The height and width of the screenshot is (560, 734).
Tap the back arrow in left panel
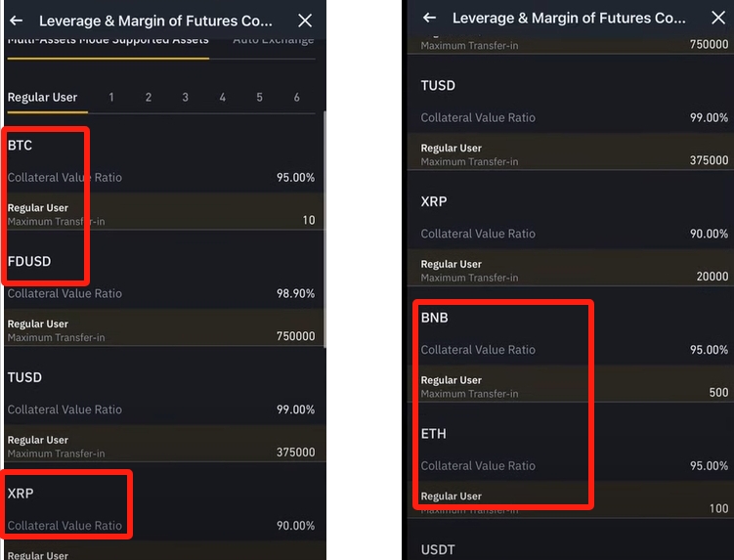point(17,21)
